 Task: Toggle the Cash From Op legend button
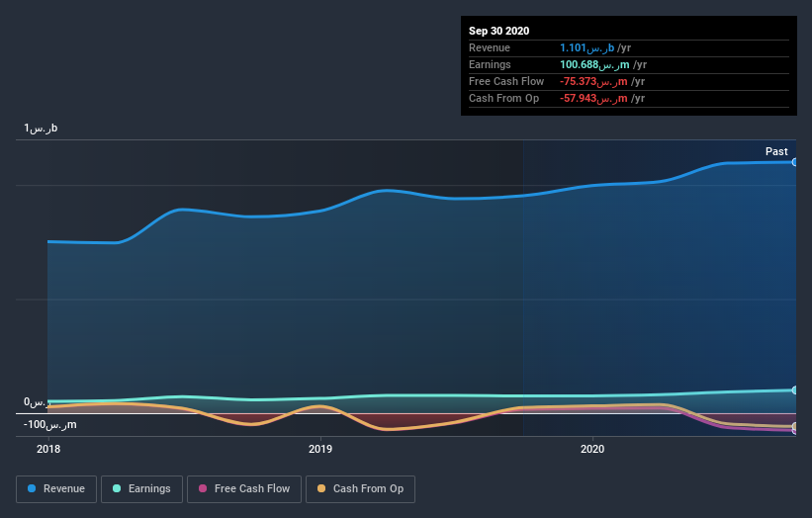point(360,489)
